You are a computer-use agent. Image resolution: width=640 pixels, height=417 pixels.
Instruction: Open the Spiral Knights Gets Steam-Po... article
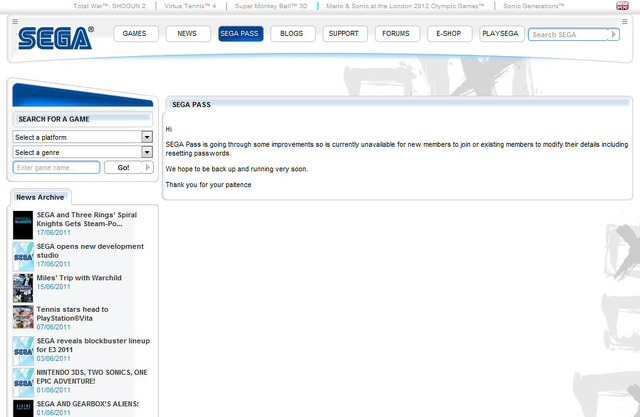click(87, 219)
